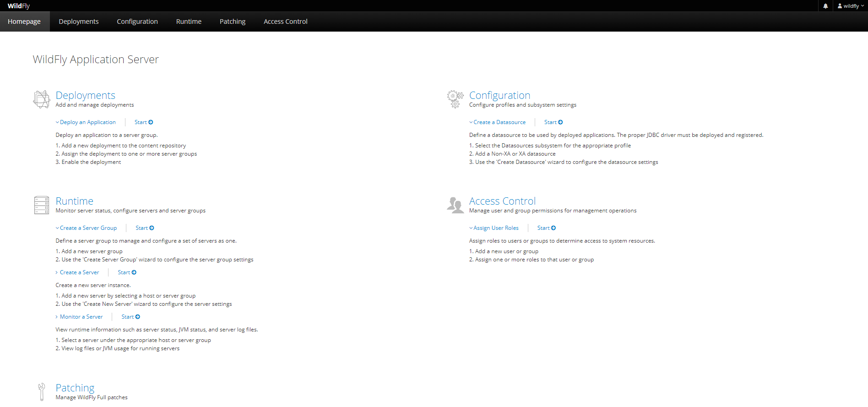This screenshot has width=868, height=407.
Task: Open the Runtime heading link
Action: [74, 201]
